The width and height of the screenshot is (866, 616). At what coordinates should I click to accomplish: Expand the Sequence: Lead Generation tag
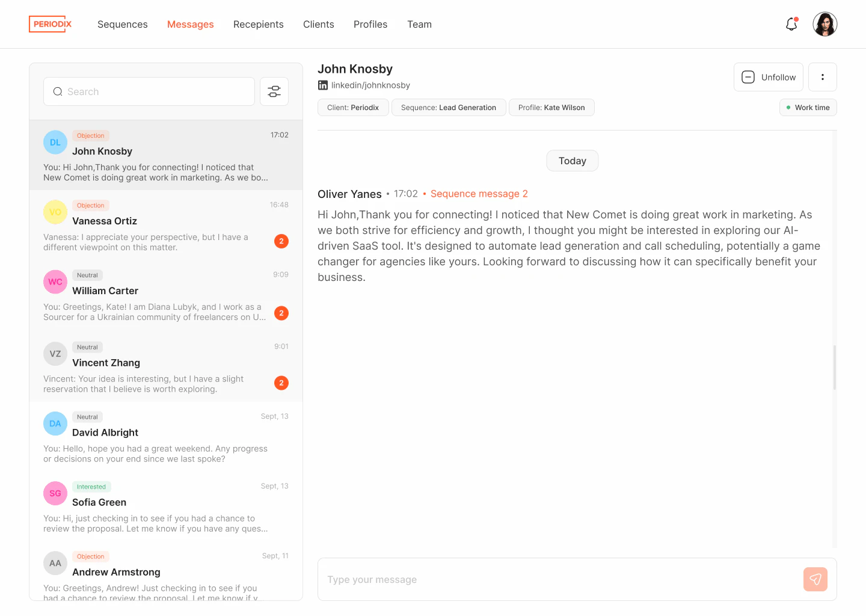pos(448,108)
